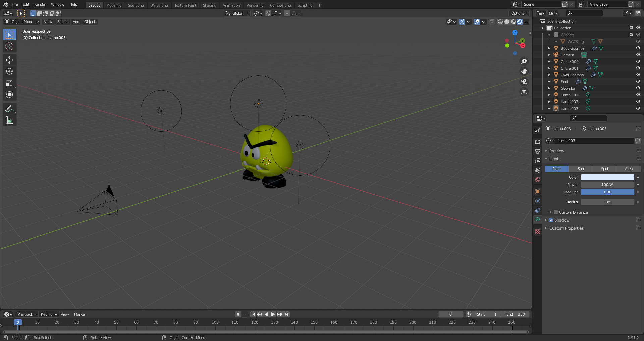Select the Move tool in the toolbar

pos(9,60)
